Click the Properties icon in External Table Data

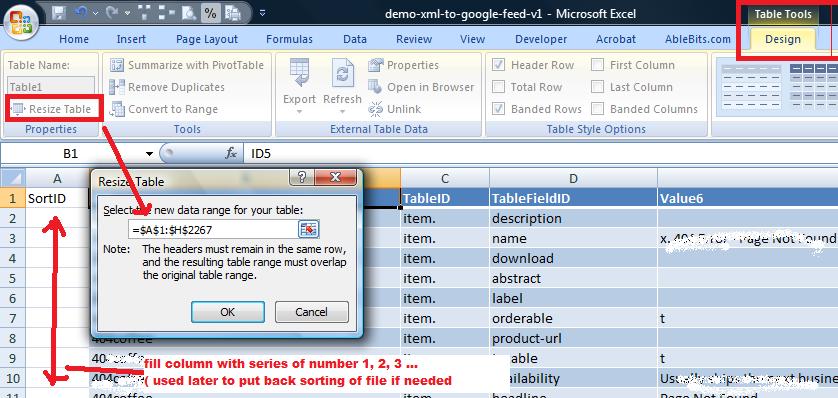(x=376, y=65)
